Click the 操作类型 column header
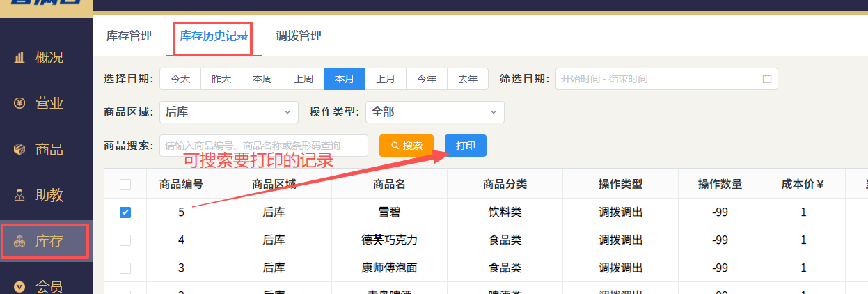The height and width of the screenshot is (294, 868). (620, 185)
